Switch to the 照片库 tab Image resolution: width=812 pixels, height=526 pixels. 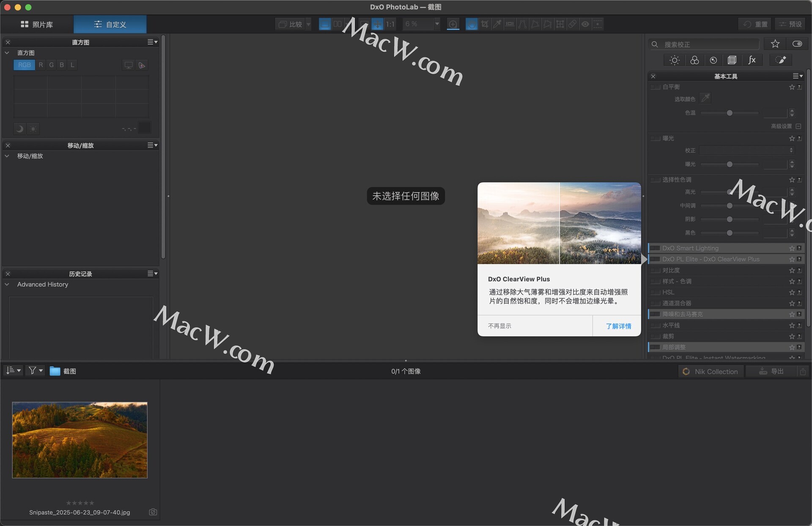[37, 25]
